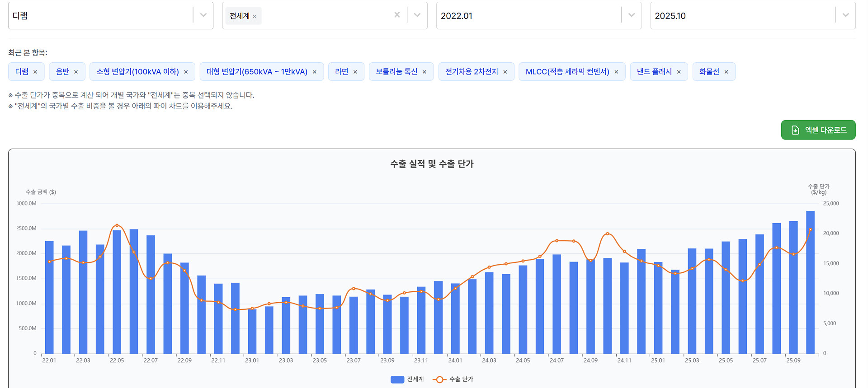The height and width of the screenshot is (388, 868).
Task: Click the 22.05 export unit price peak point
Action: (117, 225)
